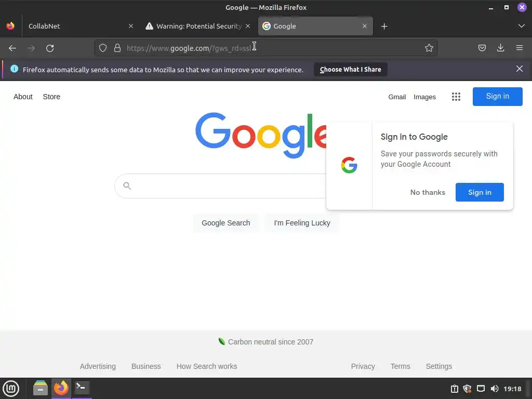Click the notification bar info icon
The width and height of the screenshot is (532, 399).
click(14, 69)
